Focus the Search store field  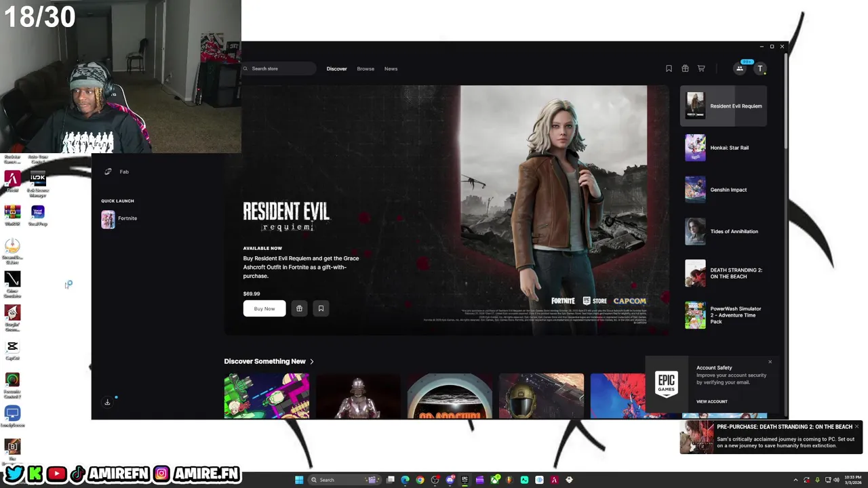point(279,68)
